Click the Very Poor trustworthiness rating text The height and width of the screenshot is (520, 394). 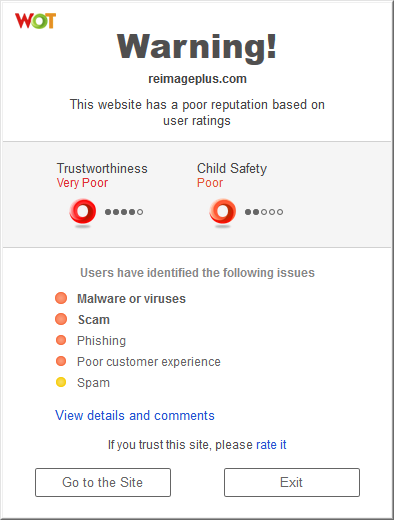(82, 183)
